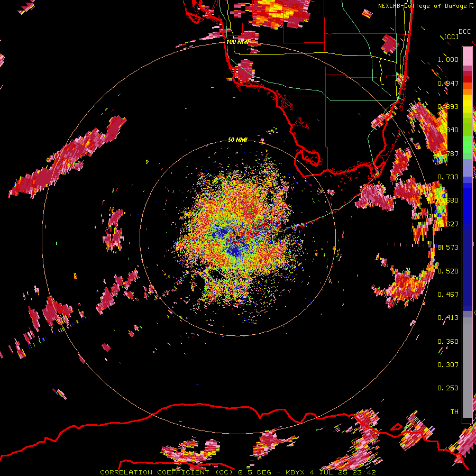Click the 0.573 scale value

[448, 247]
